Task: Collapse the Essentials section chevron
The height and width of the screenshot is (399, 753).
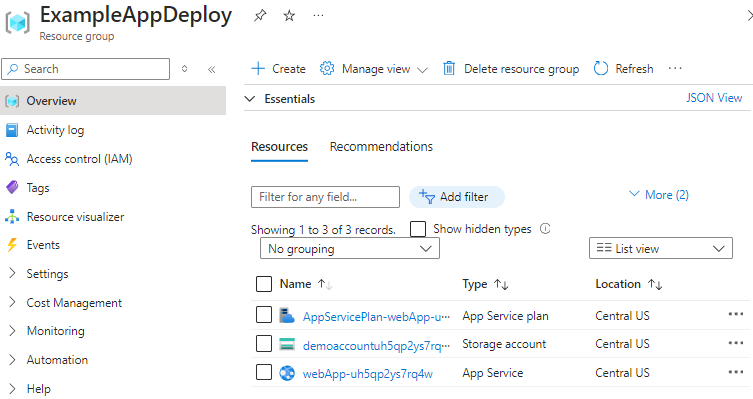Action: pos(250,99)
